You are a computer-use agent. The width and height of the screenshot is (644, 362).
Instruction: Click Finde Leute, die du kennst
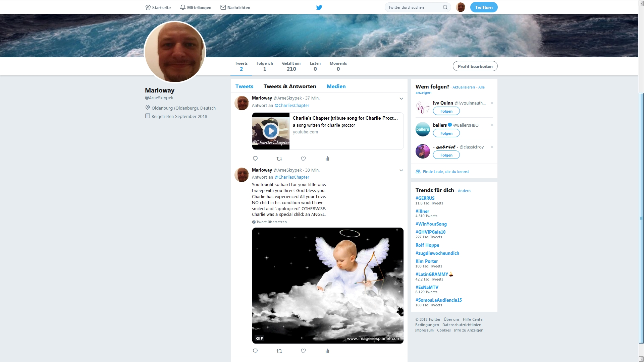(x=446, y=172)
